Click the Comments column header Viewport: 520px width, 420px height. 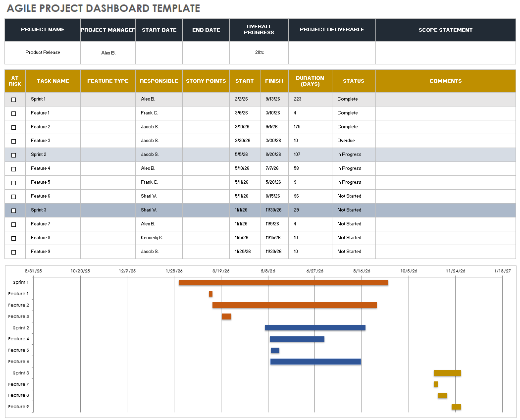click(445, 81)
